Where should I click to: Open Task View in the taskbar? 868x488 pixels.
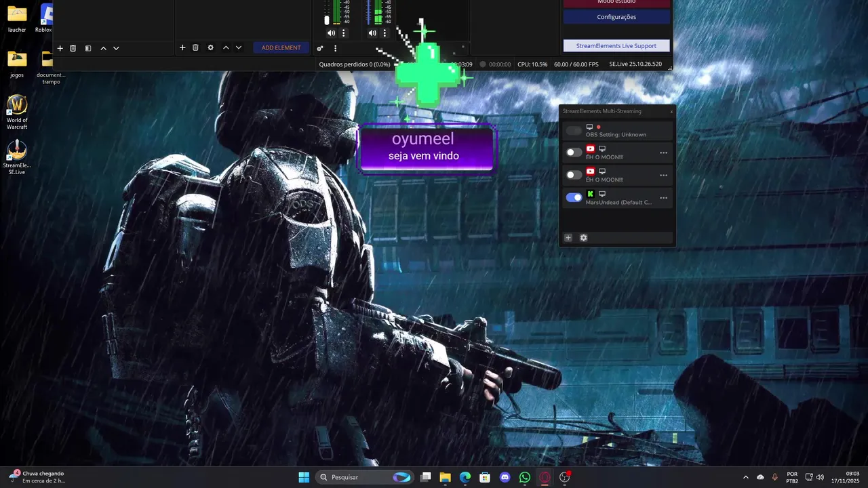coord(425,477)
